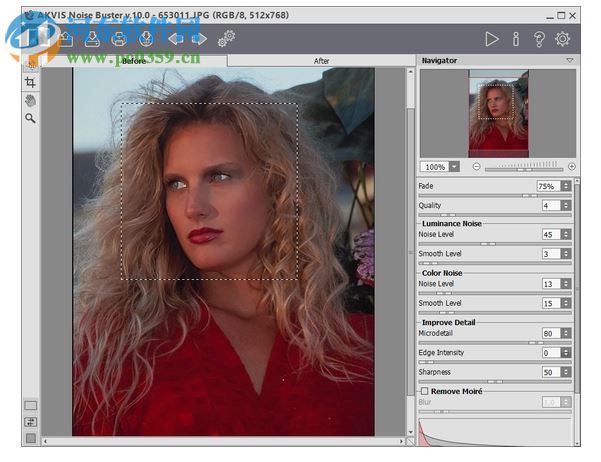Open the 100% zoom level dropdown
Viewport: 601px width, 462px height.
point(454,166)
